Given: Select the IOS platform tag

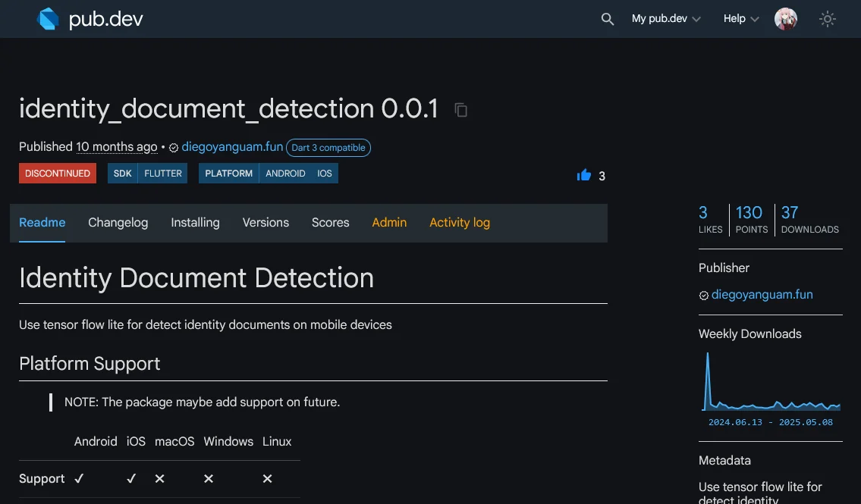Looking at the screenshot, I should (x=325, y=174).
